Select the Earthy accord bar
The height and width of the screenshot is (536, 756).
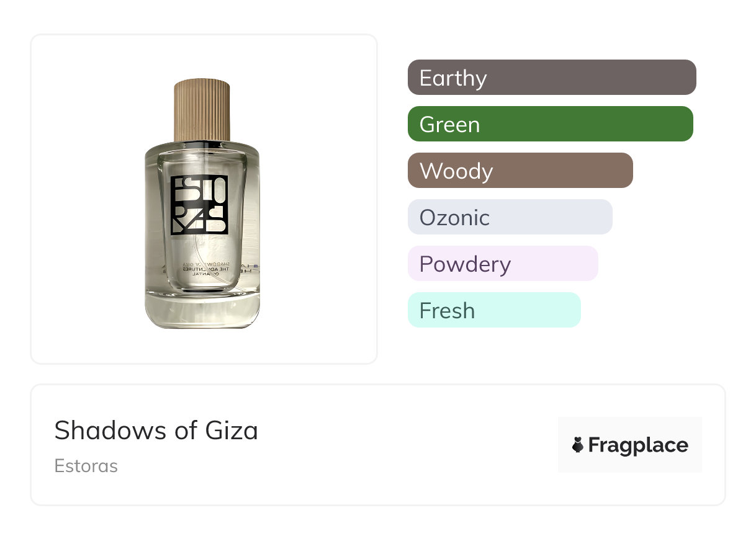pos(552,78)
